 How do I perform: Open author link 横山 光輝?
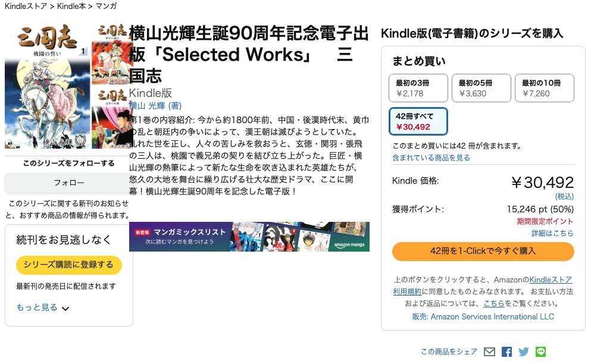click(x=148, y=106)
